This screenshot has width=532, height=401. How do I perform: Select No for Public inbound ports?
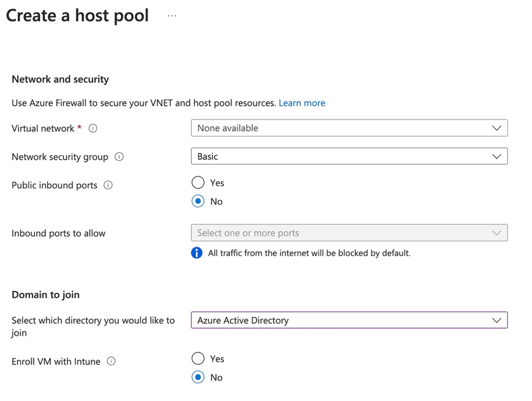click(198, 201)
